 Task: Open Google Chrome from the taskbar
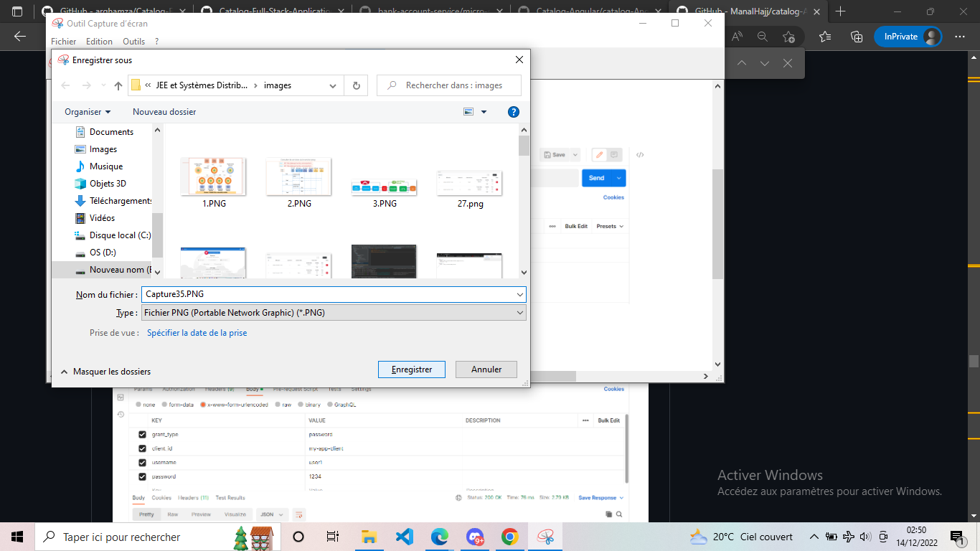509,537
